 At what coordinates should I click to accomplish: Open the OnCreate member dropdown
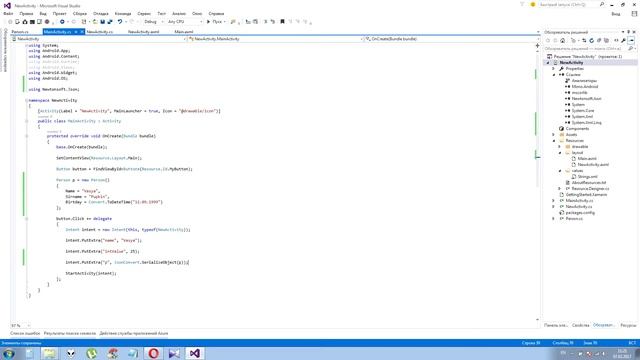pyautogui.click(x=452, y=39)
